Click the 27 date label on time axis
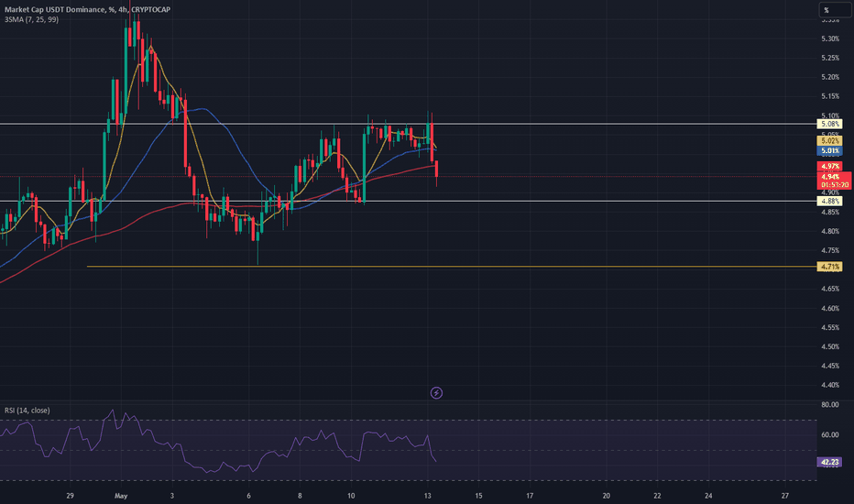The image size is (854, 504). tap(785, 496)
